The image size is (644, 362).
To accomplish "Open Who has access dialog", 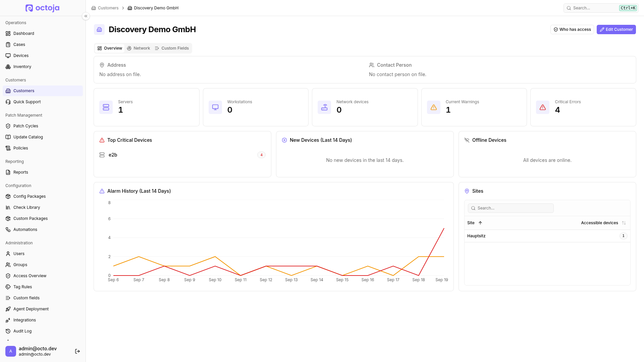I will click(x=572, y=29).
